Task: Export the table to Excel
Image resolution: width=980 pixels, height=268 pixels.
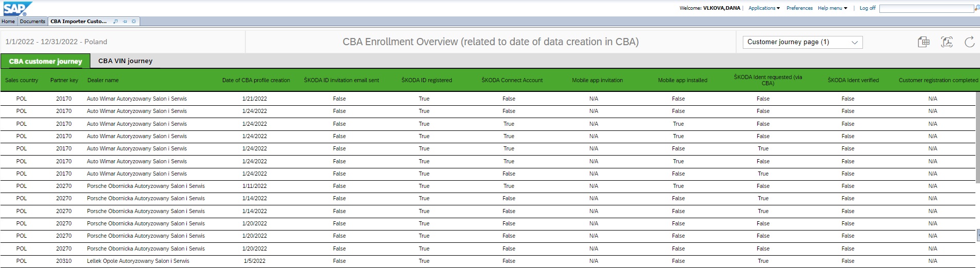Action: click(x=924, y=42)
